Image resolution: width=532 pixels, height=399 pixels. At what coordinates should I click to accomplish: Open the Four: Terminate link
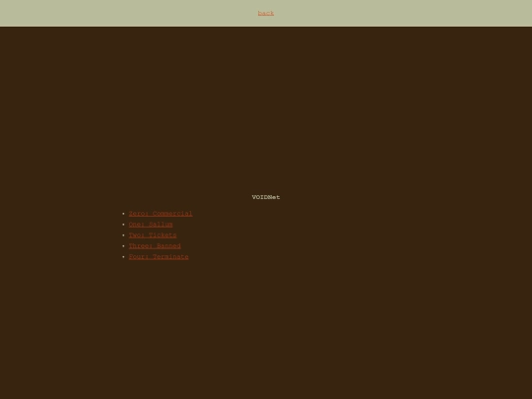[159, 257]
